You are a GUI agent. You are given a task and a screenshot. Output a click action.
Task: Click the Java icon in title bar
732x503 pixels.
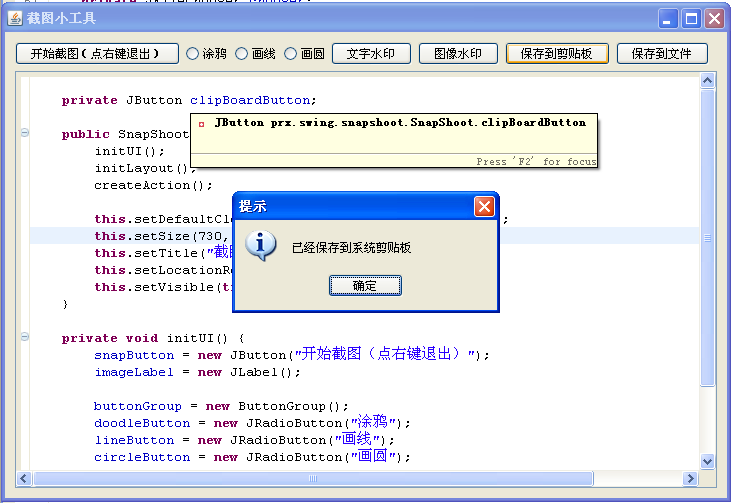pyautogui.click(x=15, y=19)
